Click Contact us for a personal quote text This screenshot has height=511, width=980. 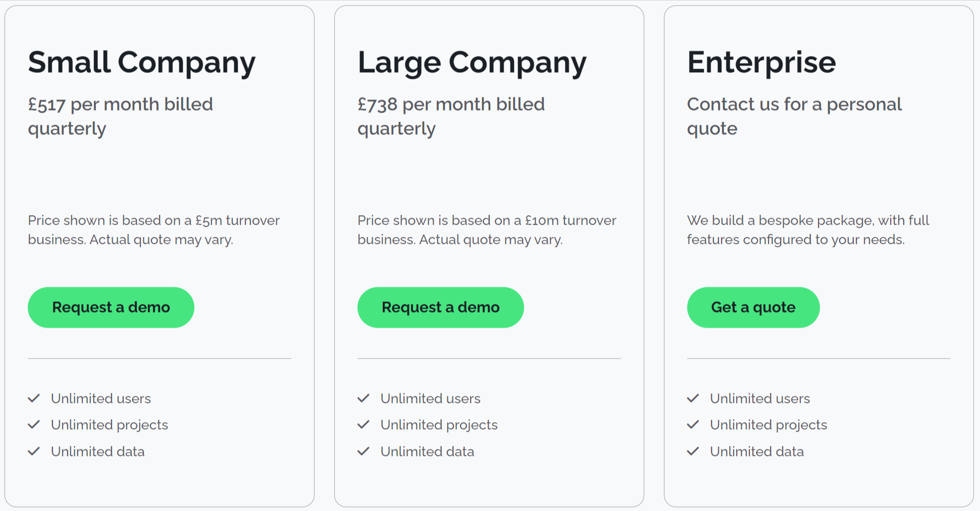click(794, 116)
